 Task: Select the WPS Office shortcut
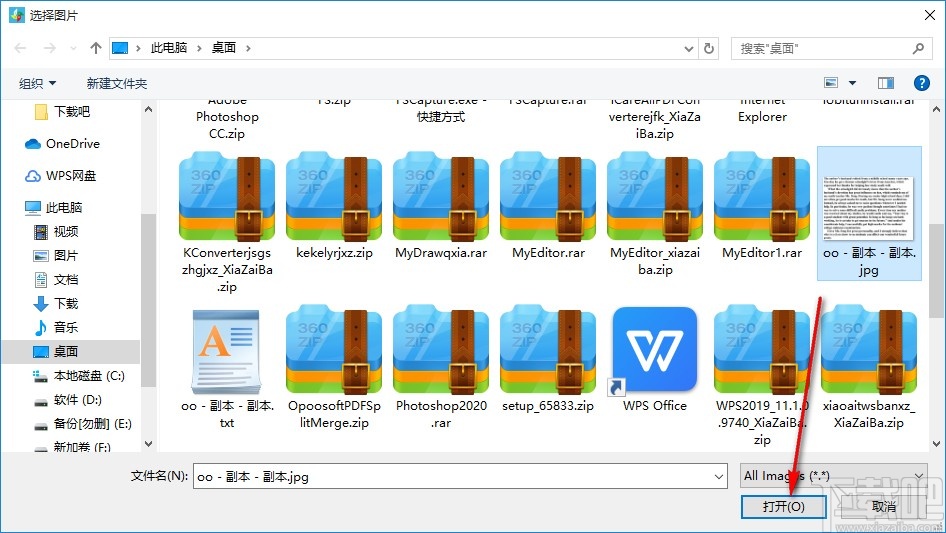tap(655, 360)
